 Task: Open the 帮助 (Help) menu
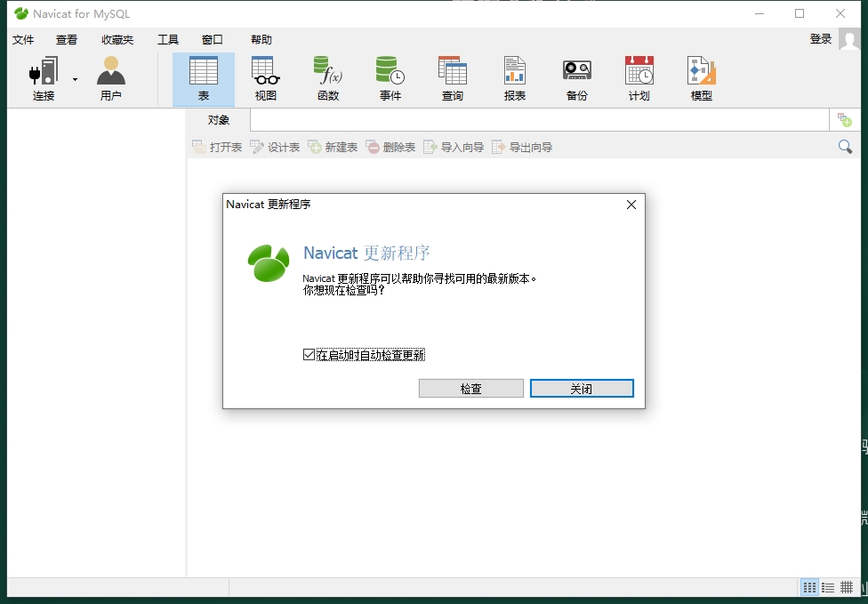(x=261, y=39)
